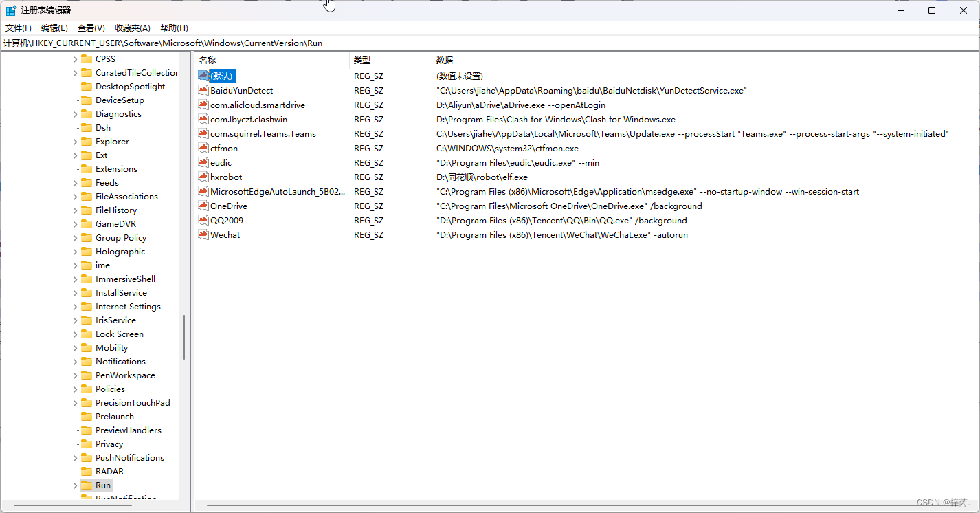Select the ime tree key

[102, 265]
